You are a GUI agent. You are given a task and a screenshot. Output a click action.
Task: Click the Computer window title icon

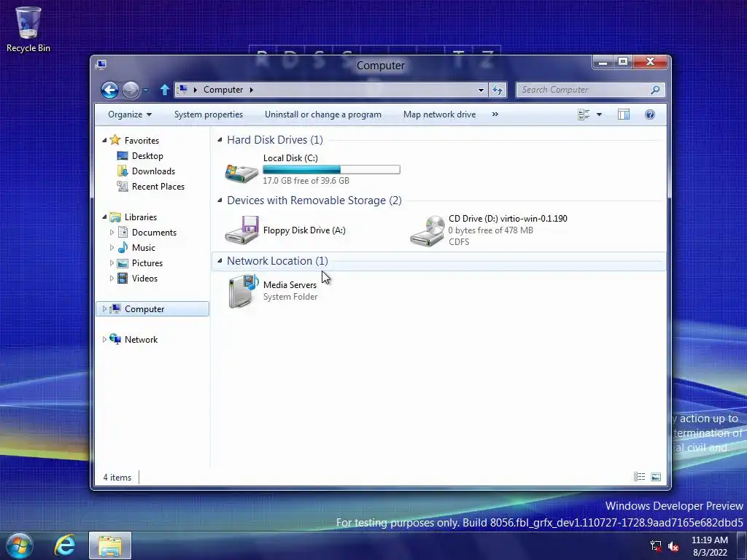coord(101,64)
